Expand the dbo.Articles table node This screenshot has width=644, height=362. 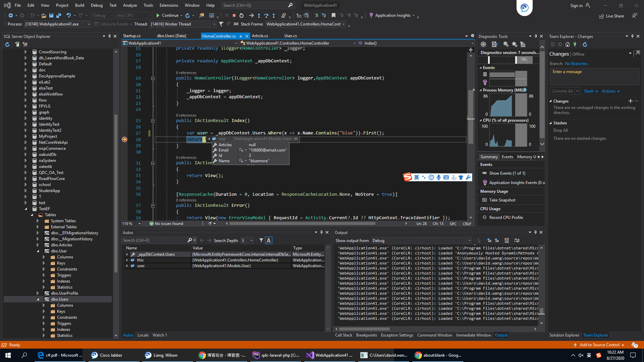38,245
